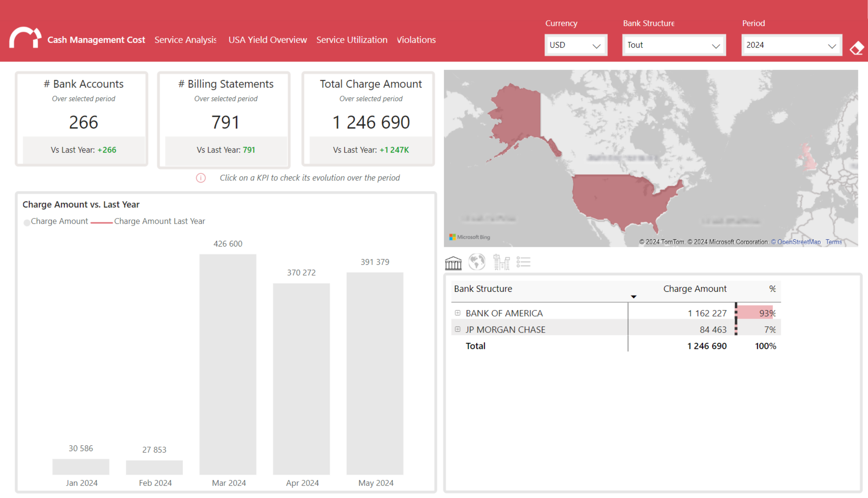This screenshot has width=868, height=498.
Task: Clear filters with the eraser icon
Action: (857, 48)
